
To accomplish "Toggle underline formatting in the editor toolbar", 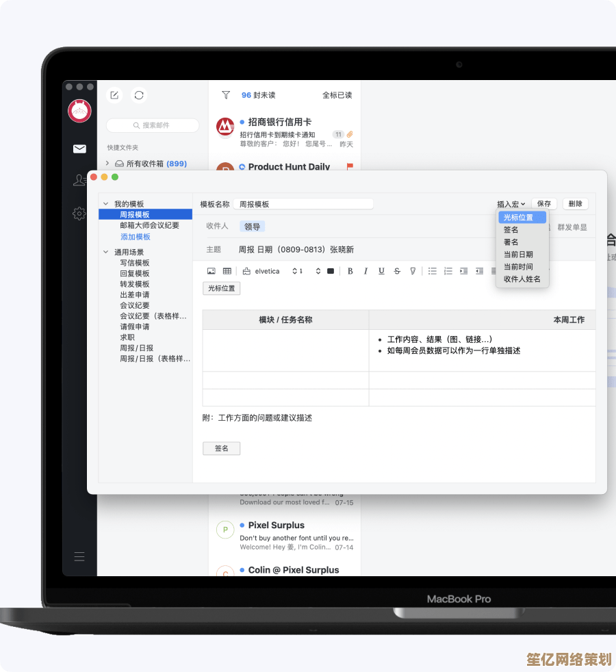I will click(381, 271).
